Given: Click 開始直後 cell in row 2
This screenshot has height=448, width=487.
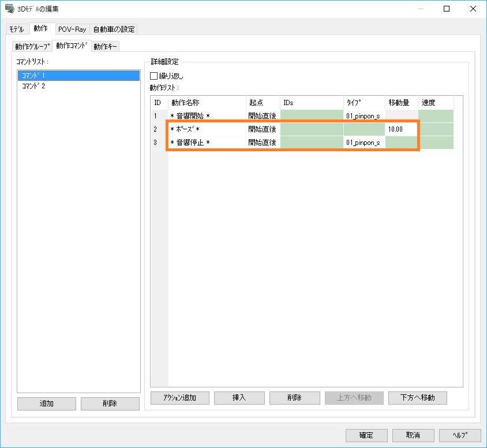Looking at the screenshot, I should 263,129.
